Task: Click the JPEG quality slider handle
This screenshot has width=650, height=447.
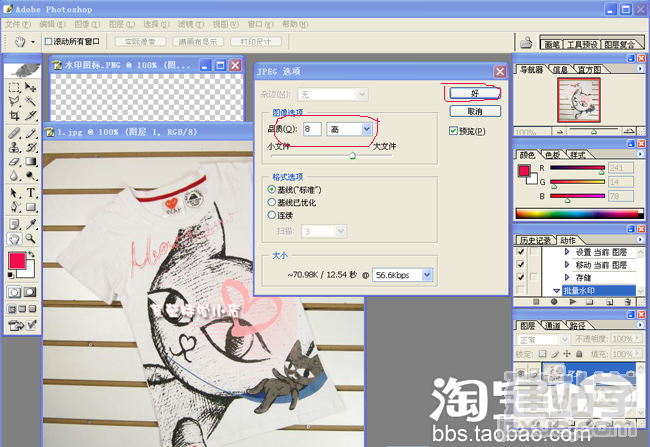Action: coord(352,156)
